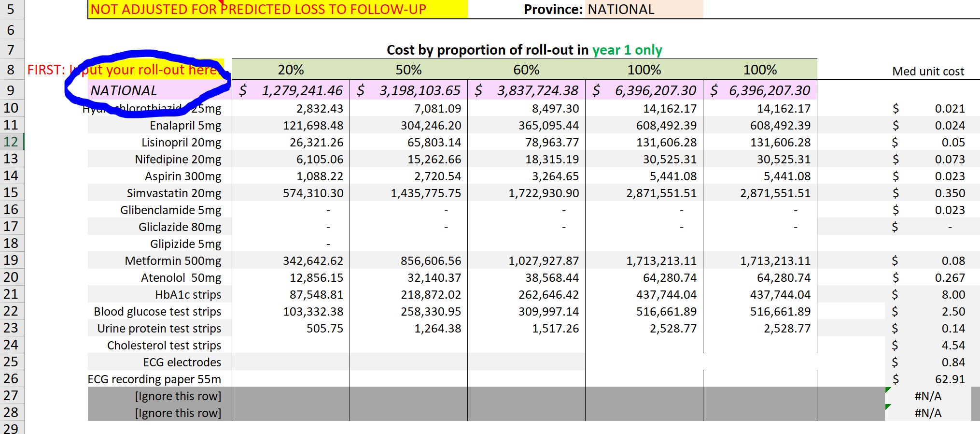
Task: Click ECG recording paper unit cost 62.91
Action: (x=950, y=379)
